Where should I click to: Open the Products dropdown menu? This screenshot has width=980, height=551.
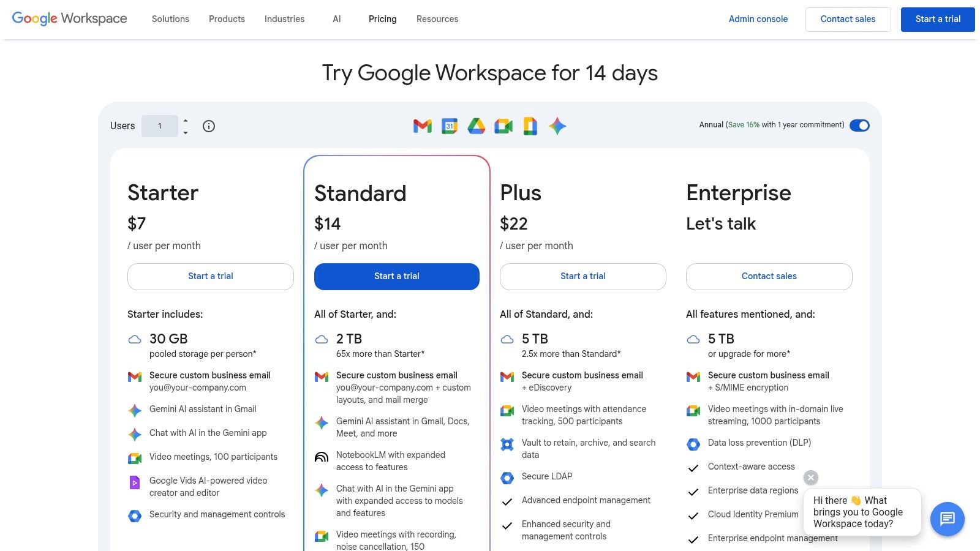point(227,19)
